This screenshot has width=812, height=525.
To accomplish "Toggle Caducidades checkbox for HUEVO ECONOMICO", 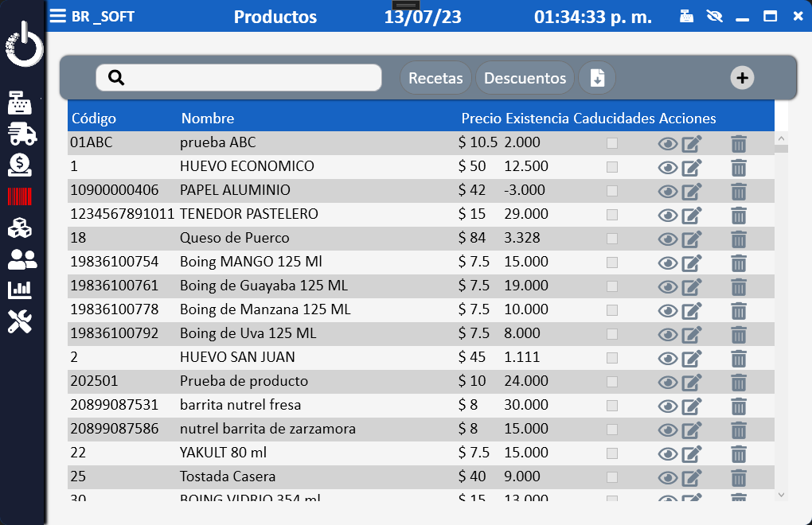I will tap(612, 167).
